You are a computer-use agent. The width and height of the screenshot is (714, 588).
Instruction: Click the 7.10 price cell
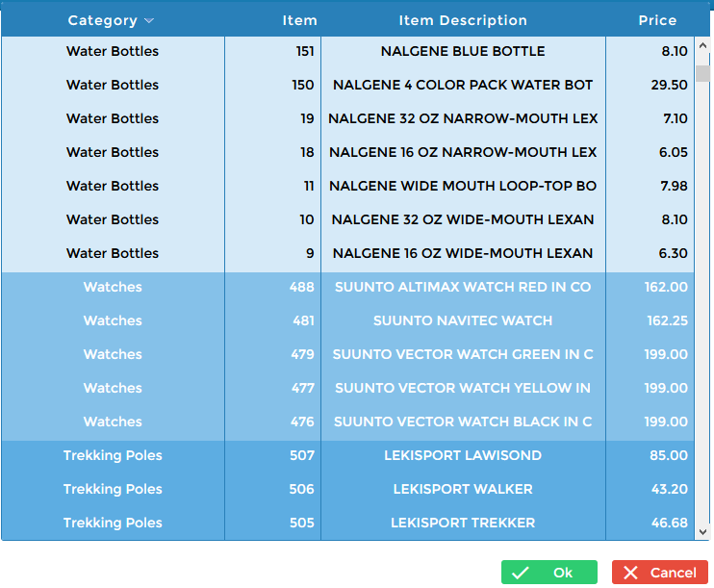point(650,118)
